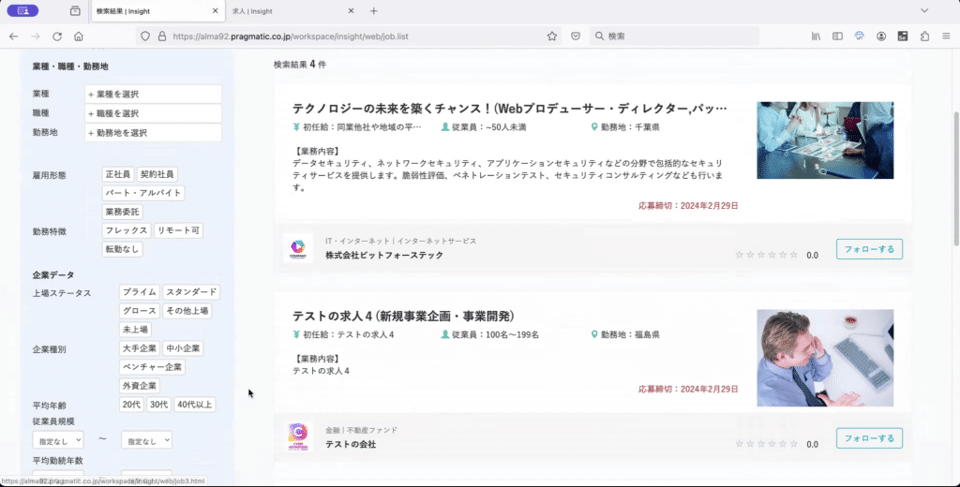Viewport: 960px width, 487px height.
Task: Reload the page with the refresh icon
Action: coord(57,36)
